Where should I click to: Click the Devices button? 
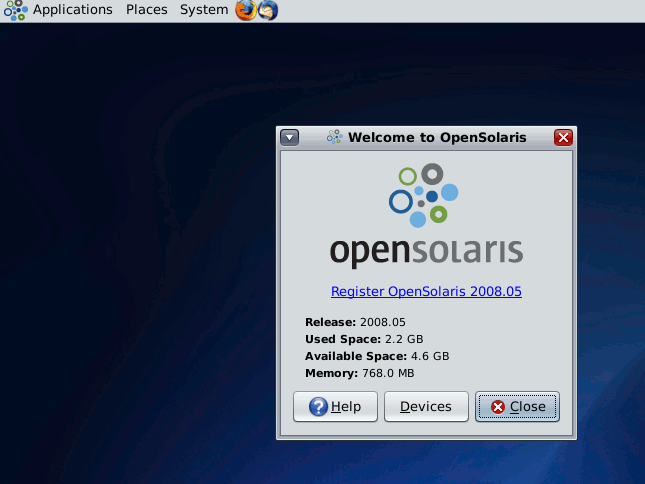[426, 406]
